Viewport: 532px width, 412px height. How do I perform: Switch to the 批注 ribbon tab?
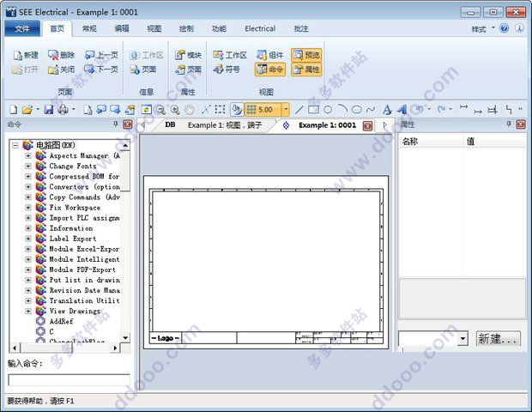pyautogui.click(x=301, y=29)
